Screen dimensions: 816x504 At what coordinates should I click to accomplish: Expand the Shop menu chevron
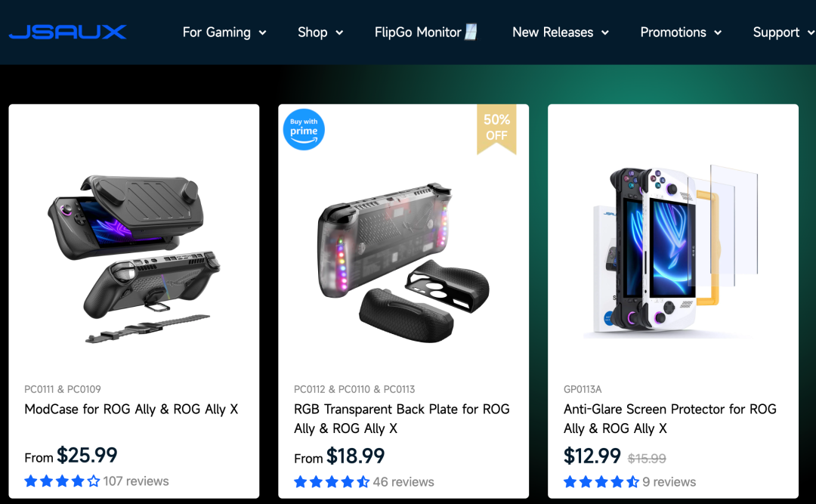339,33
